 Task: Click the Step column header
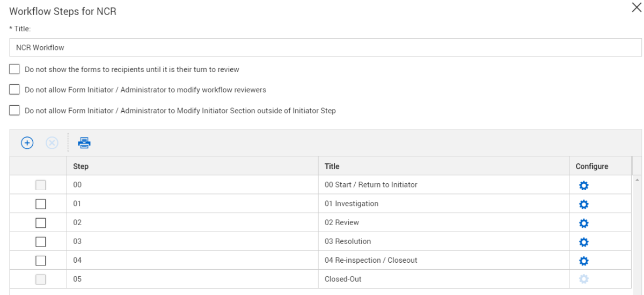pyautogui.click(x=81, y=167)
